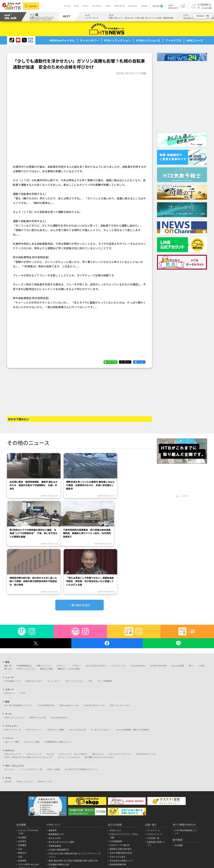Click the weather cloud icon in the header
The image size is (214, 868).
click(182, 6)
